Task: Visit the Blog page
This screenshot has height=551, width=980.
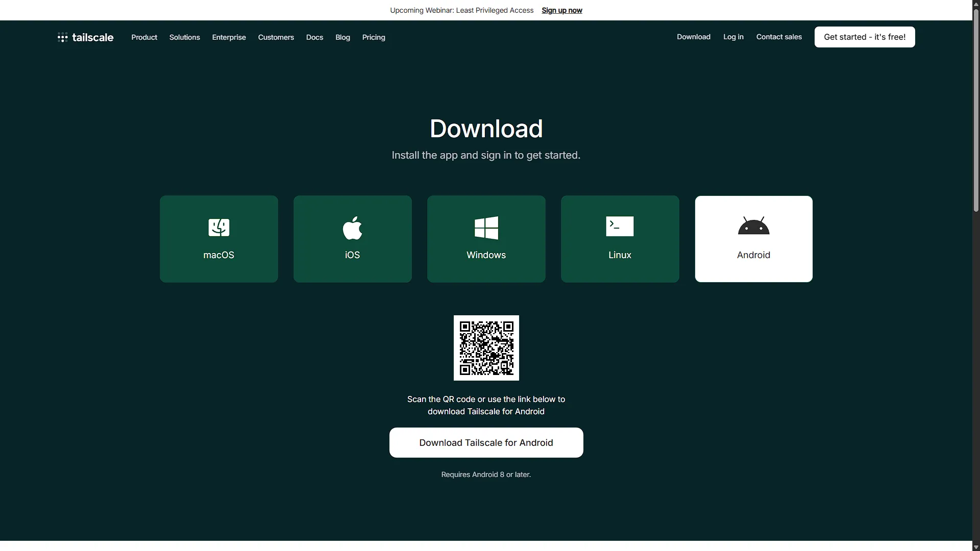Action: 342,37
